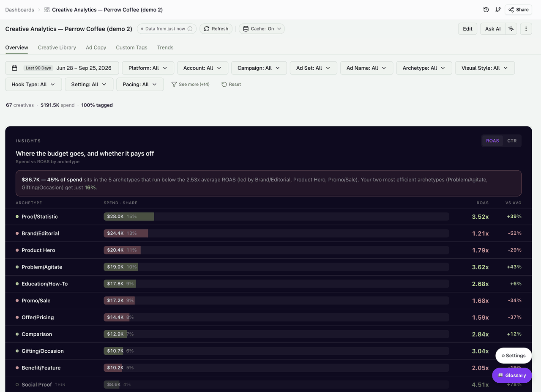
Task: Open the Hook Type filter
Action: 33,85
